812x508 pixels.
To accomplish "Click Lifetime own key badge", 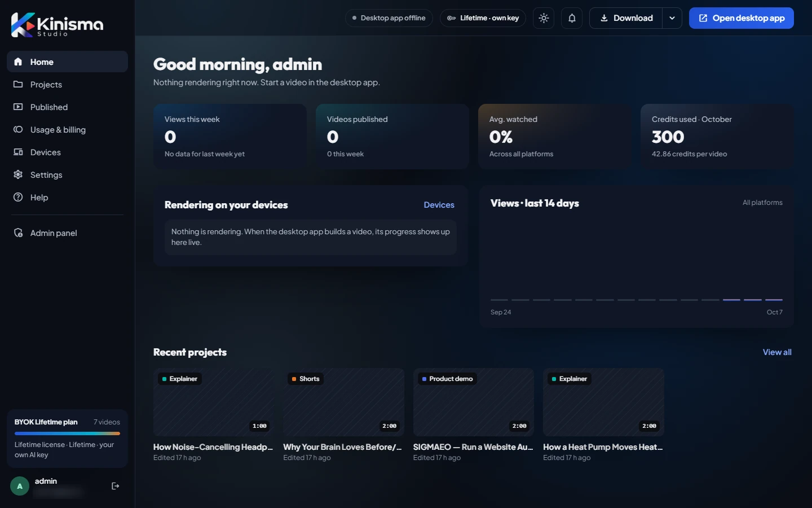I will coord(483,18).
